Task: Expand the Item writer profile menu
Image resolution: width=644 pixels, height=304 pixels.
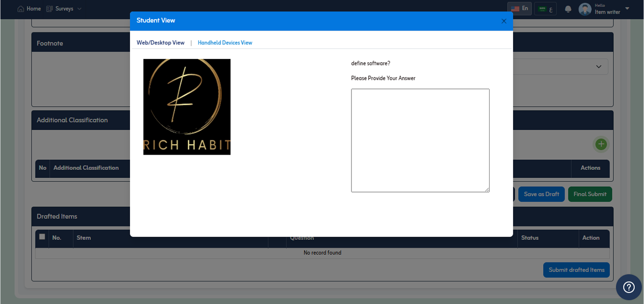Action: tap(627, 9)
